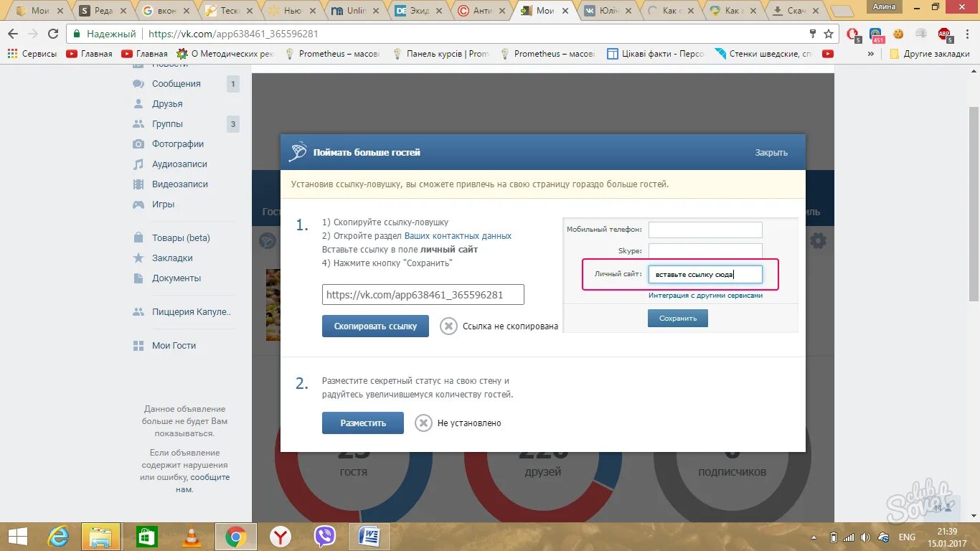Click the ABP Adblock extension icon
This screenshot has width=980, height=551.
point(945,34)
